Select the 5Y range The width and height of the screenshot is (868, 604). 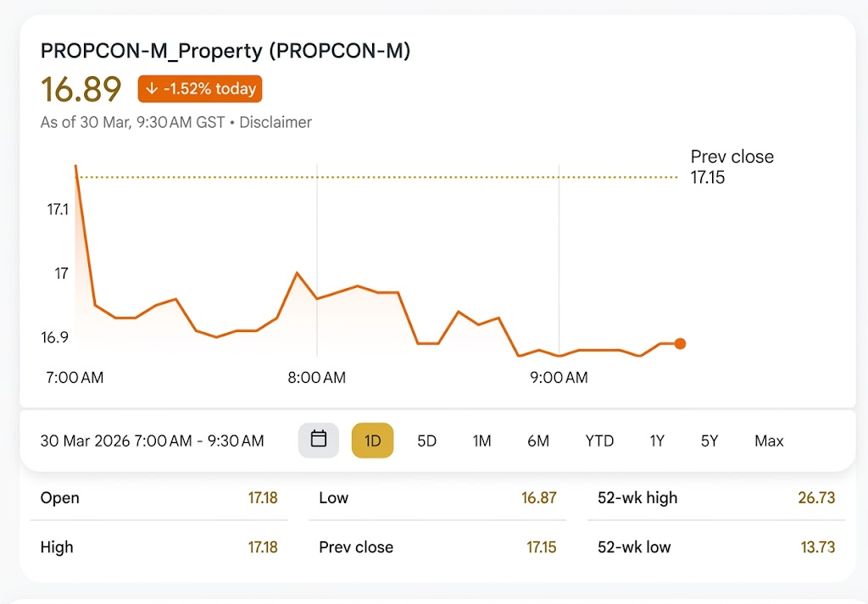click(x=709, y=441)
